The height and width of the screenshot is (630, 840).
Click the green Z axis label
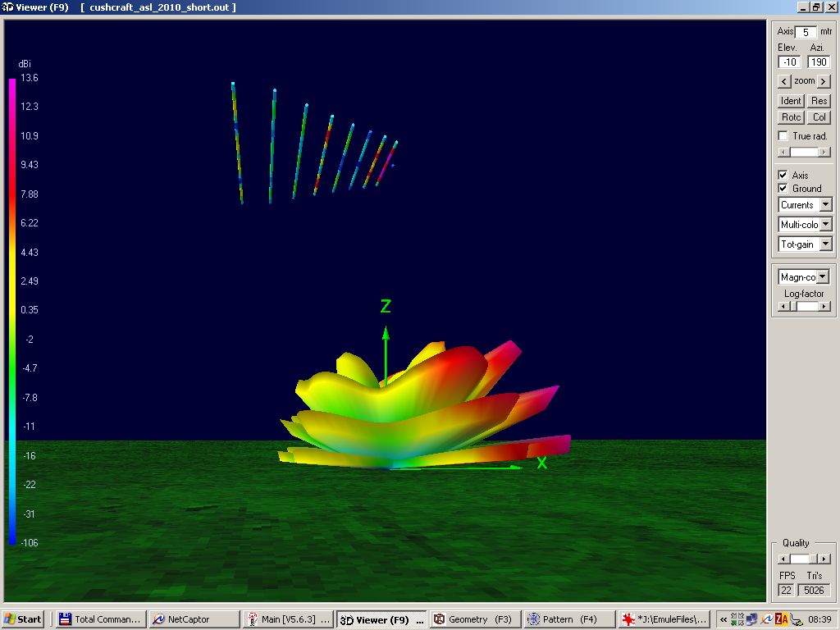coord(386,307)
